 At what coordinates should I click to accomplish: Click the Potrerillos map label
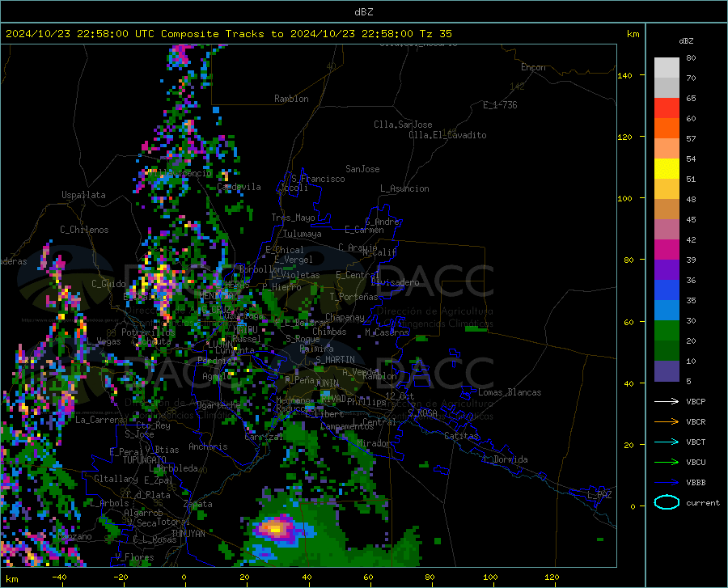click(x=148, y=332)
